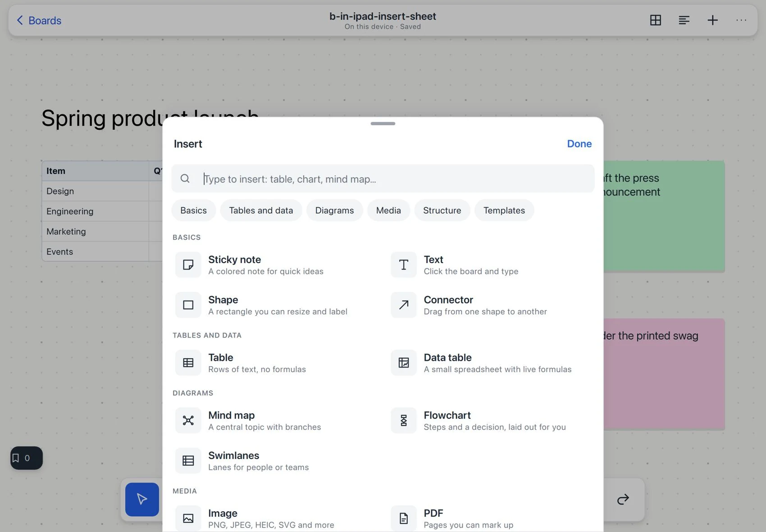
Task: Open the more options ellipsis menu
Action: point(741,20)
